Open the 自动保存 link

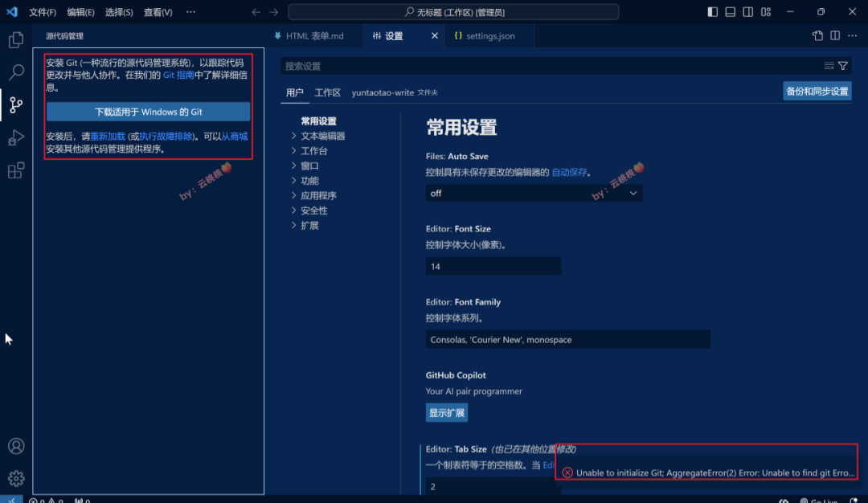point(569,172)
